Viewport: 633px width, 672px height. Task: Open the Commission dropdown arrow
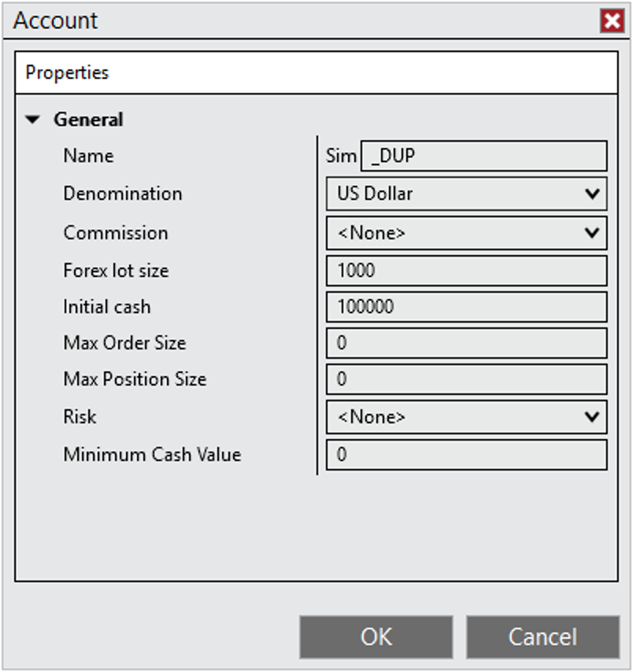coord(592,233)
